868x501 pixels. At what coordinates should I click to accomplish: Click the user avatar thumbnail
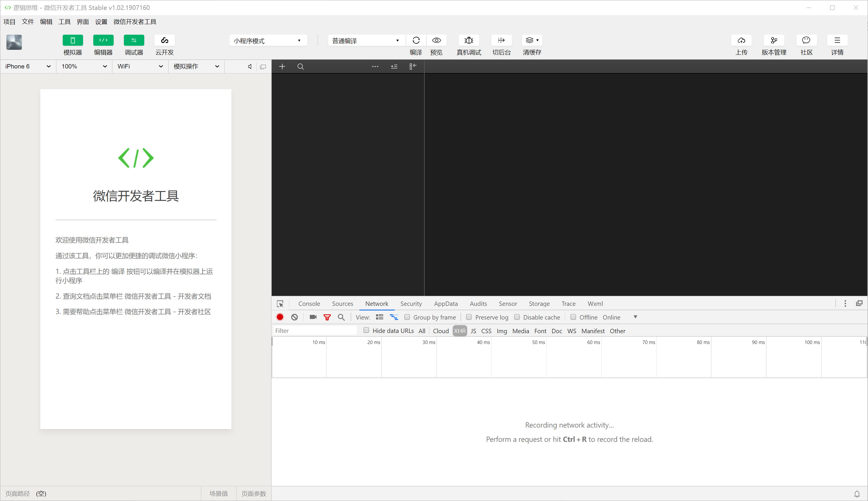click(14, 42)
